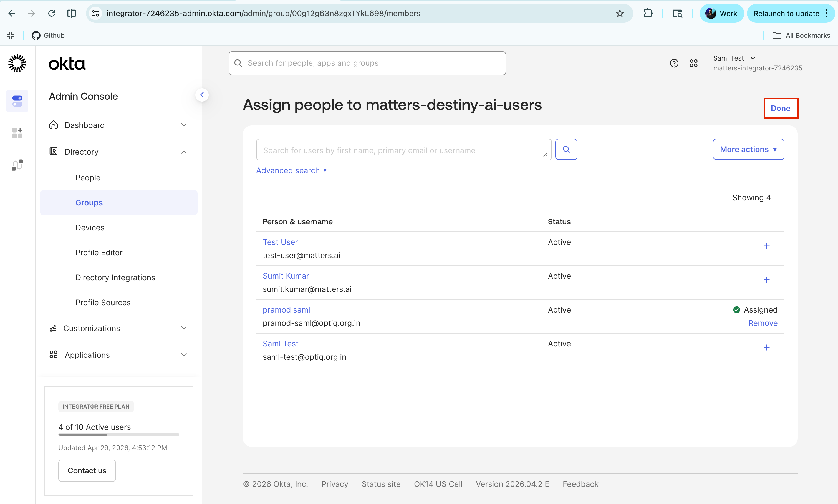Add Sumit Kumar to the group
This screenshot has width=838, height=504.
pos(766,280)
